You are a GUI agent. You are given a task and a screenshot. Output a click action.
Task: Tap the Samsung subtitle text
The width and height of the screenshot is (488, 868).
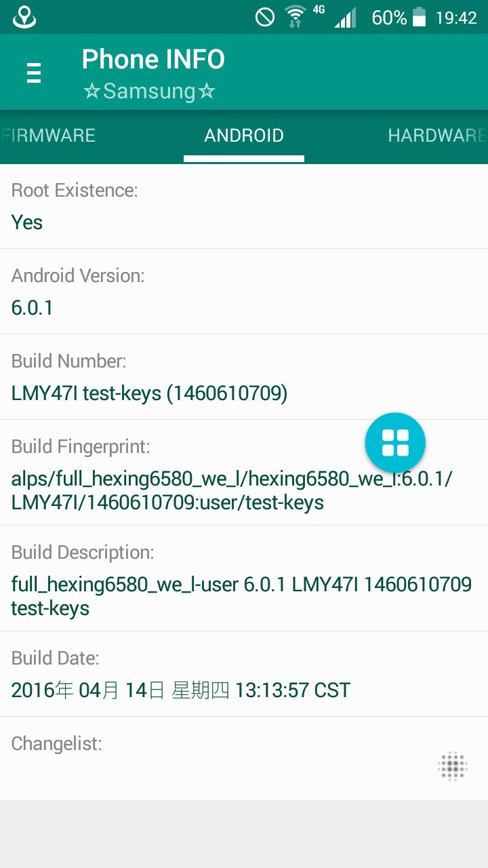(149, 92)
